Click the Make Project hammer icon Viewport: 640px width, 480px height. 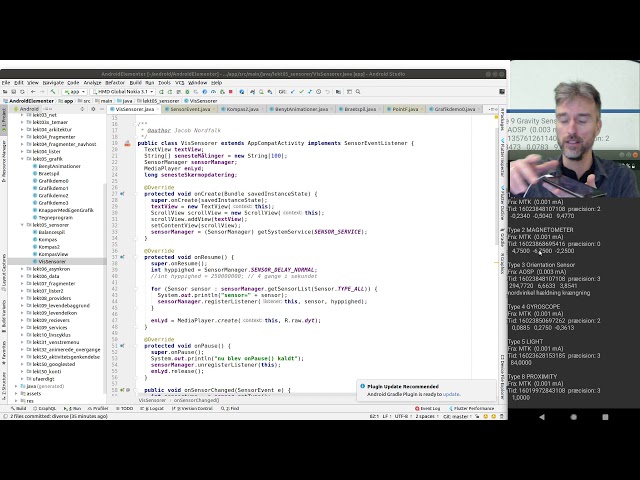pos(53,92)
